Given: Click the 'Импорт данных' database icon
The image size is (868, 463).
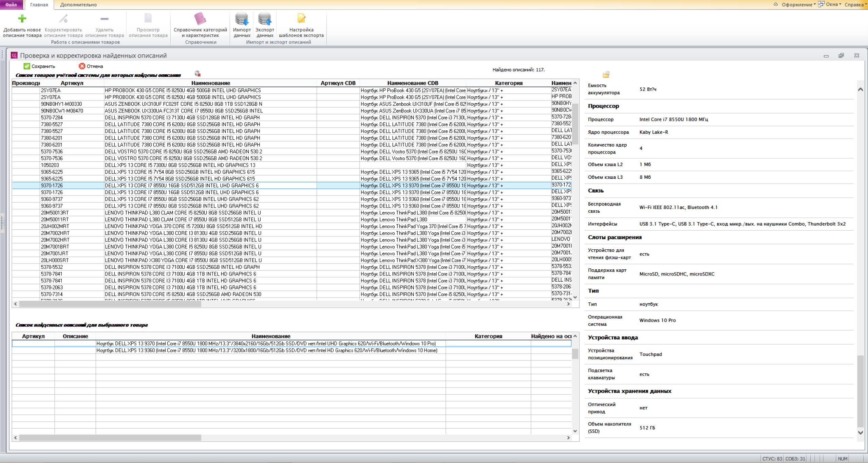Looking at the screenshot, I should [x=242, y=19].
